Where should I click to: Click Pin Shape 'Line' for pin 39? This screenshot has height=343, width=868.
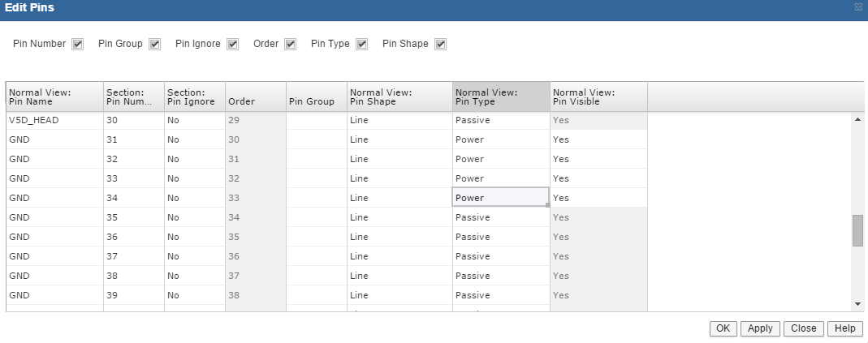(399, 295)
